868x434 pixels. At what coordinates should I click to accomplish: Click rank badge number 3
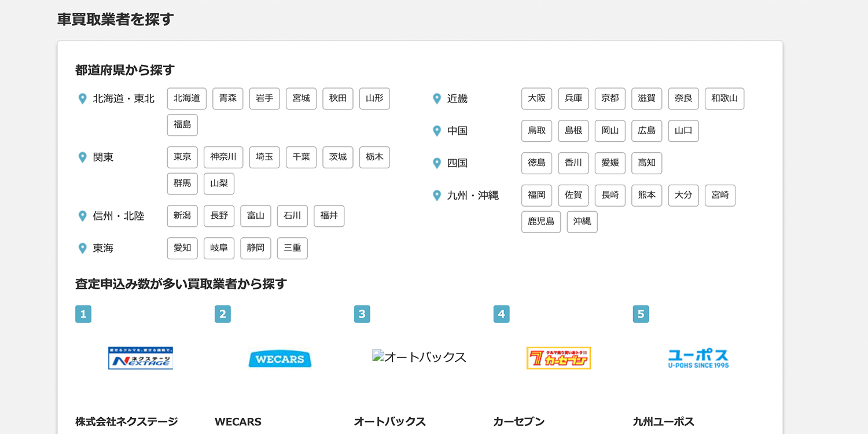click(362, 314)
